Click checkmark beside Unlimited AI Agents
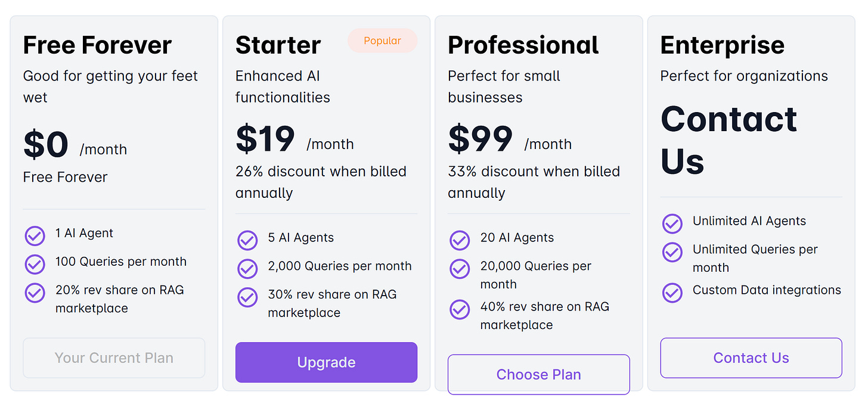Viewport: 868px width, 407px height. 672,223
